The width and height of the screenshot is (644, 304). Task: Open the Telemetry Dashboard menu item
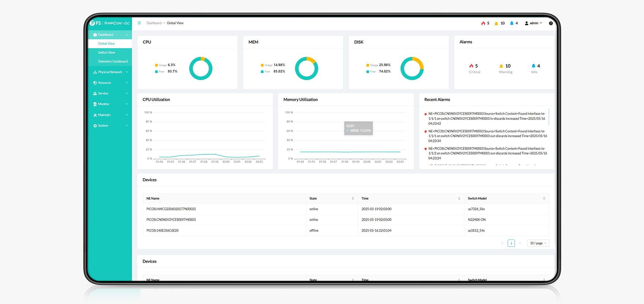point(113,61)
